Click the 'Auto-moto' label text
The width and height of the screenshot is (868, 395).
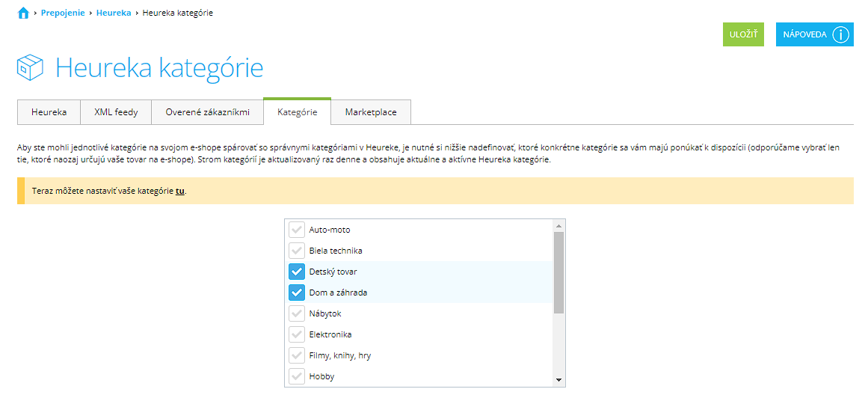(x=330, y=230)
